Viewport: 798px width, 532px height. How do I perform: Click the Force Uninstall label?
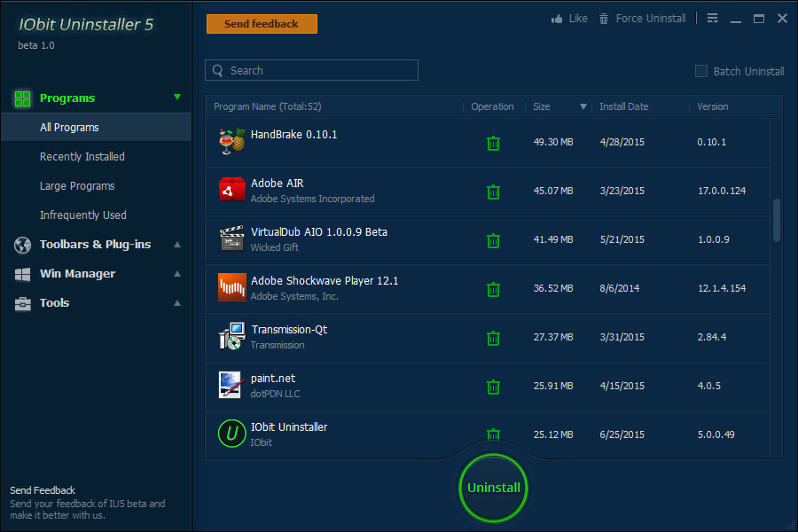(651, 19)
